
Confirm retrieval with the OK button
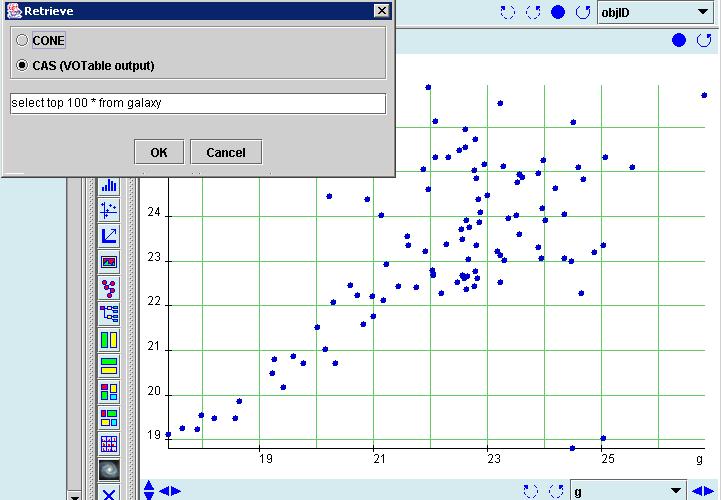point(159,152)
